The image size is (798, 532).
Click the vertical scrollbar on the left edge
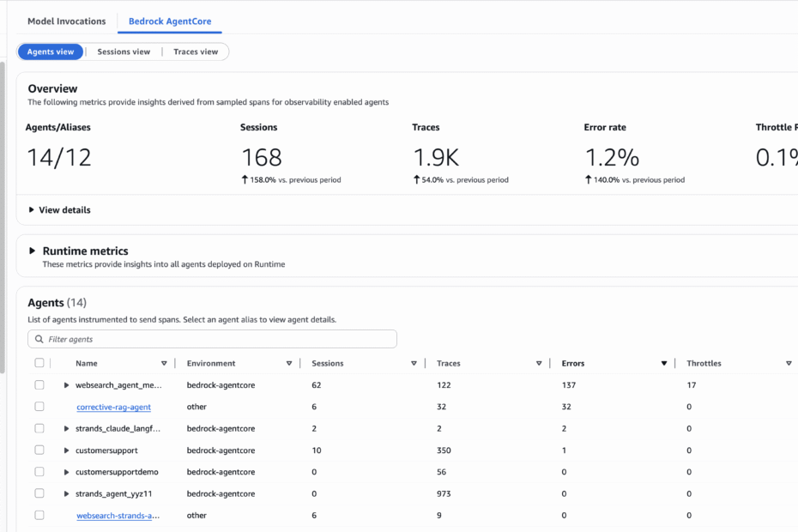point(3,218)
